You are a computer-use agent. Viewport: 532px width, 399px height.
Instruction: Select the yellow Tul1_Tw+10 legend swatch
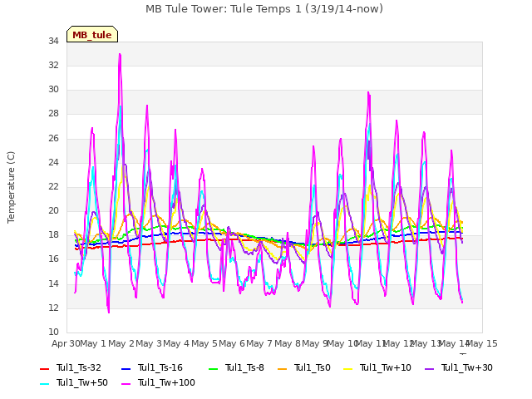click(x=348, y=368)
